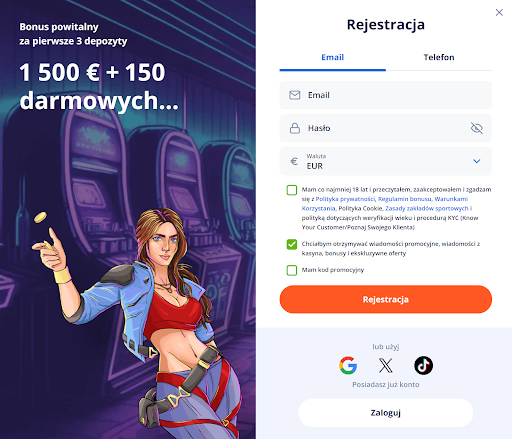Screen dimensions: 512x439
Task: Switch to the Telefon tab
Action: tap(439, 57)
